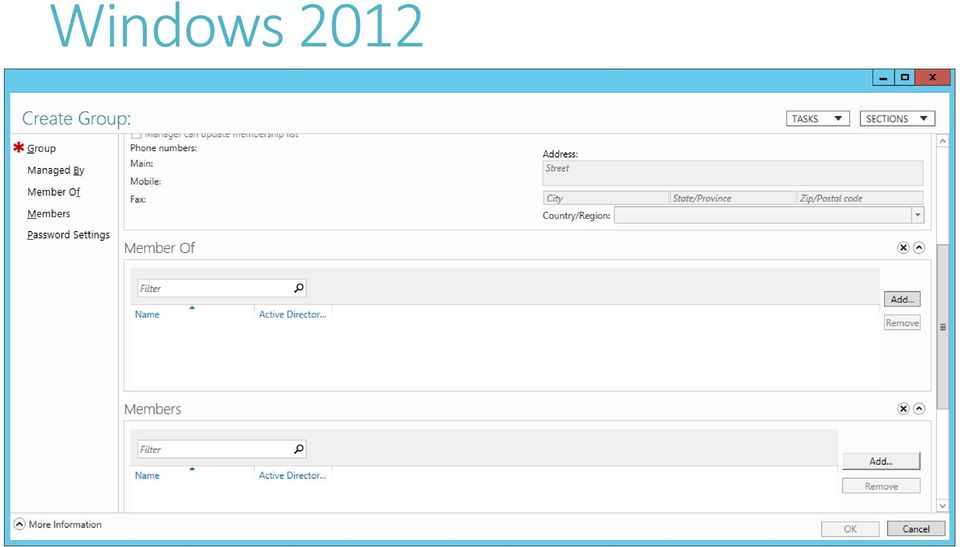Click Remove button in Members section

pyautogui.click(x=881, y=486)
